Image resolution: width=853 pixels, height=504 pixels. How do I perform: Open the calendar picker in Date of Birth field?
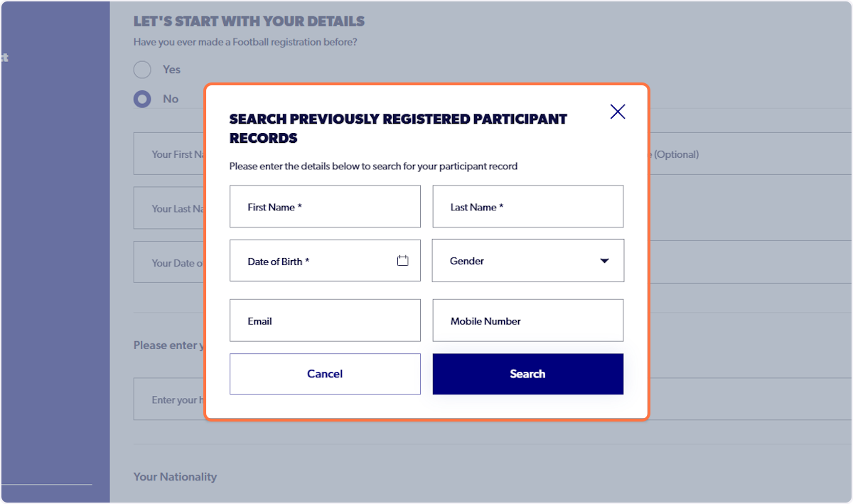402,260
